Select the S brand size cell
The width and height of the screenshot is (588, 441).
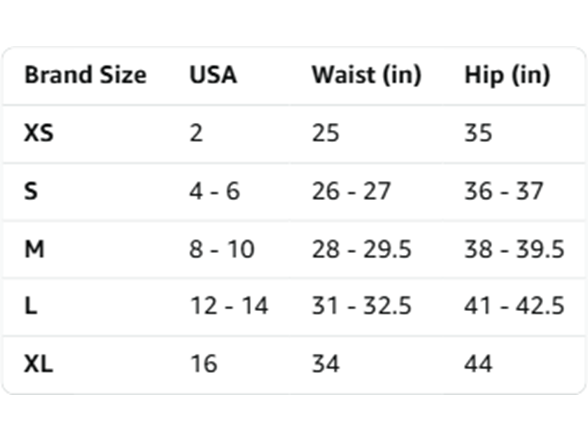point(31,191)
